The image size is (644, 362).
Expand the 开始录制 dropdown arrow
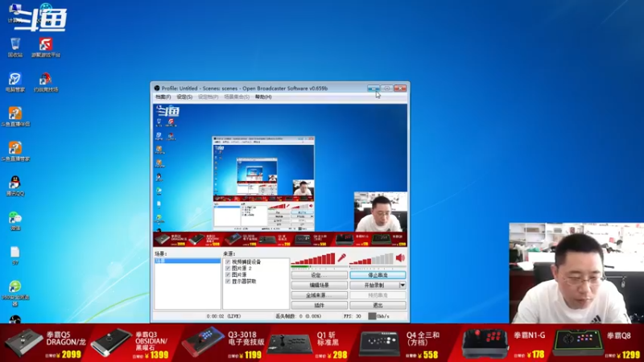(402, 286)
